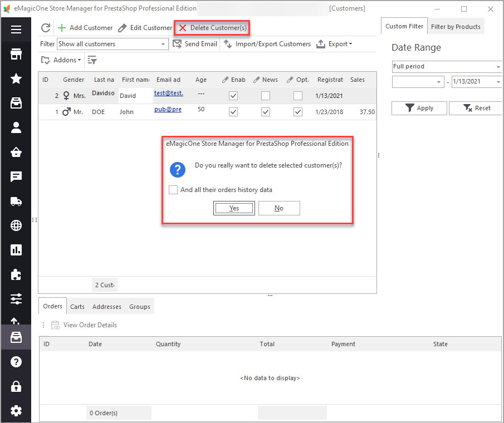Sort by the Last name column header
The width and height of the screenshot is (504, 423).
pyautogui.click(x=104, y=80)
